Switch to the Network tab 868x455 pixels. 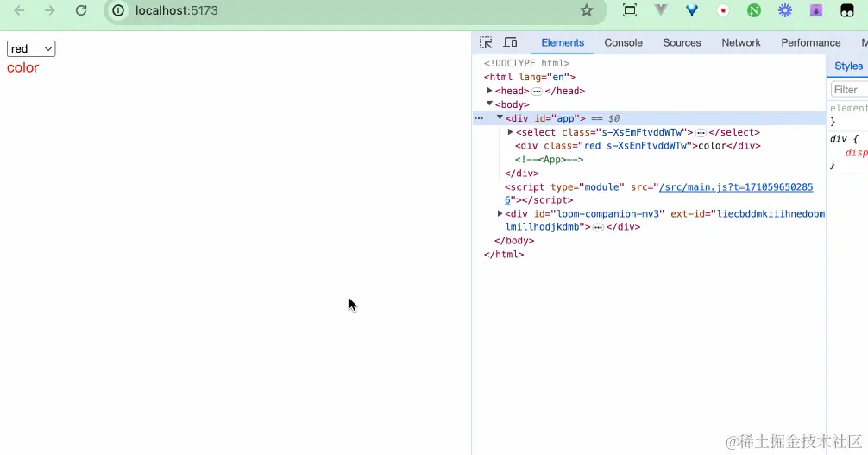click(x=741, y=42)
